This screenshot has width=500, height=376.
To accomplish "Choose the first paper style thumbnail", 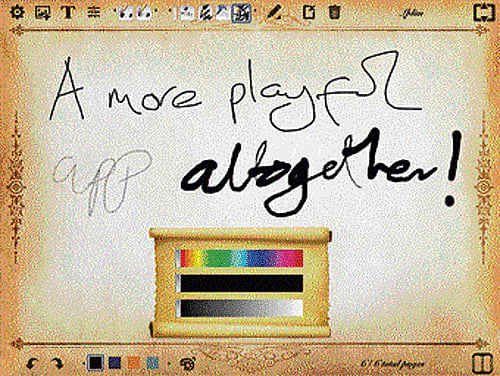I will (126, 13).
